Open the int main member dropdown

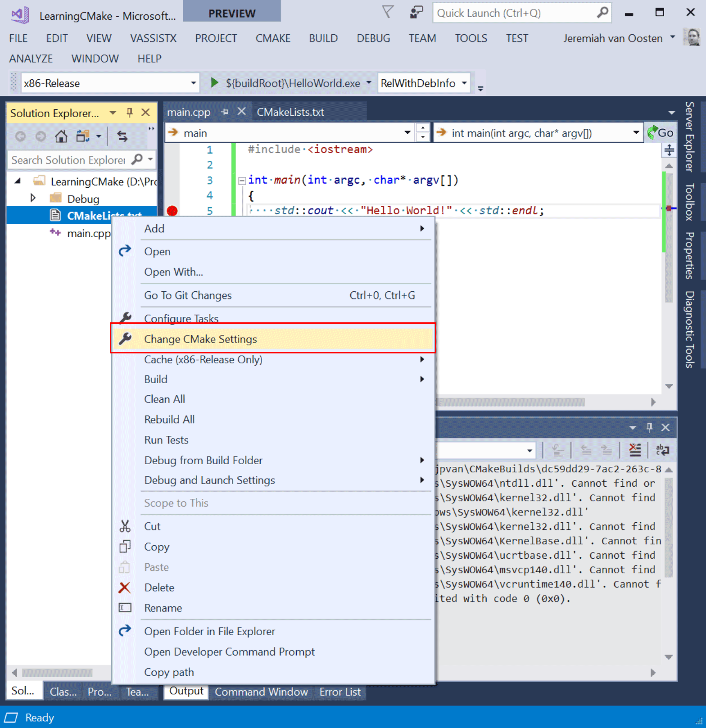[636, 133]
